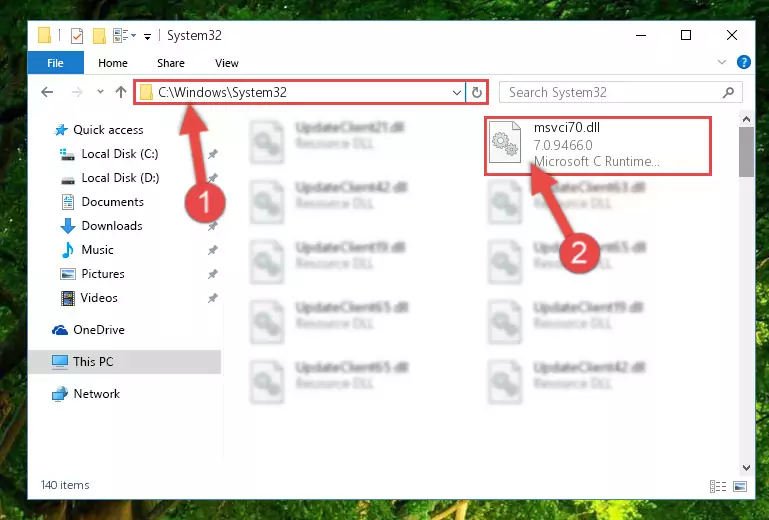Refresh the System32 folder view
The width and height of the screenshot is (769, 520).
pyautogui.click(x=477, y=92)
